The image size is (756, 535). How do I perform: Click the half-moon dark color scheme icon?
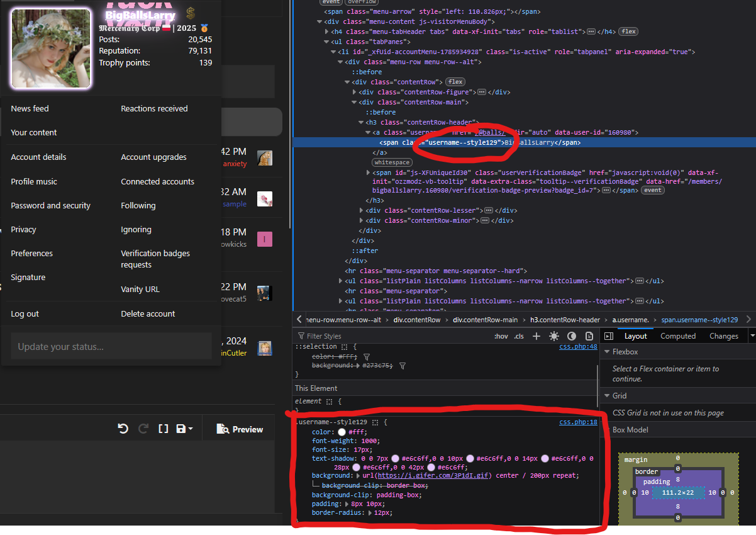572,336
